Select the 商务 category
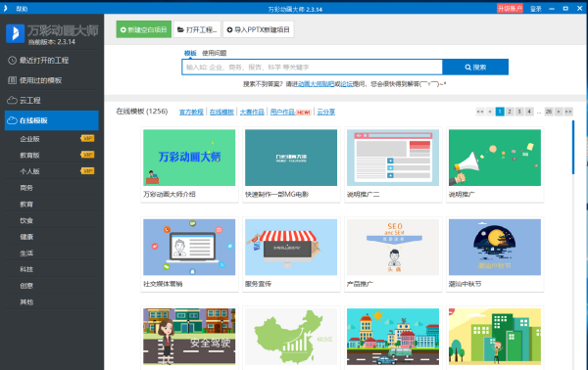Viewport: 588px width, 370px height. [x=26, y=188]
